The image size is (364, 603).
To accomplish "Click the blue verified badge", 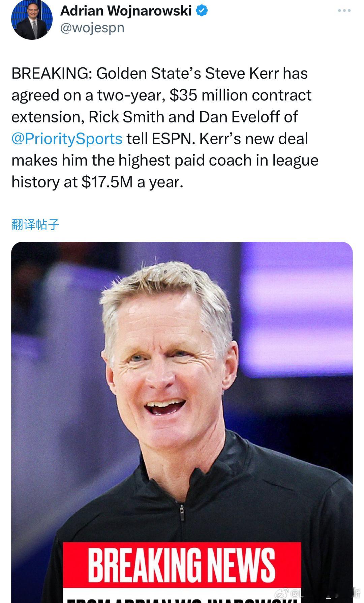I will click(202, 11).
